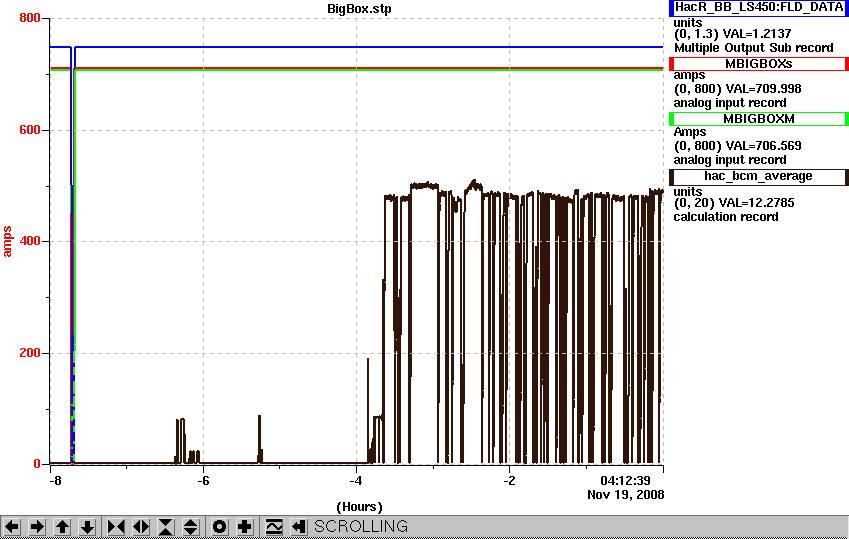Shift the plot down with the down arrow

tap(88, 527)
